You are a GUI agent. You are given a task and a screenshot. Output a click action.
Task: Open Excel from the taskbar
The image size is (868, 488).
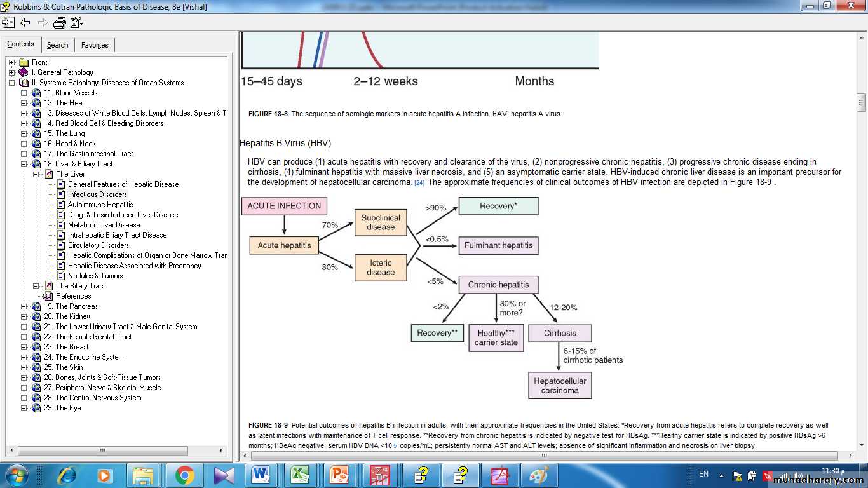(300, 475)
